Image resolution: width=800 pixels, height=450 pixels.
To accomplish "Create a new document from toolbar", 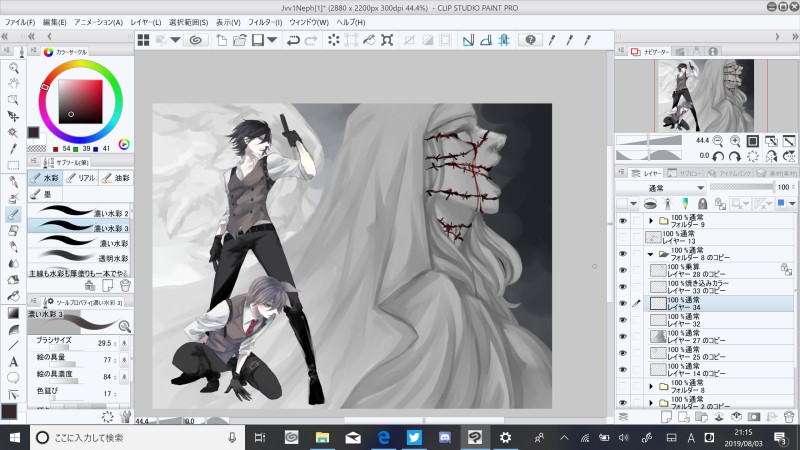I will point(221,40).
